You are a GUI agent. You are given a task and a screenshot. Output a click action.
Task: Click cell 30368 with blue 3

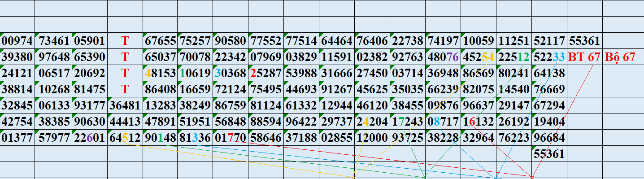pos(231,73)
